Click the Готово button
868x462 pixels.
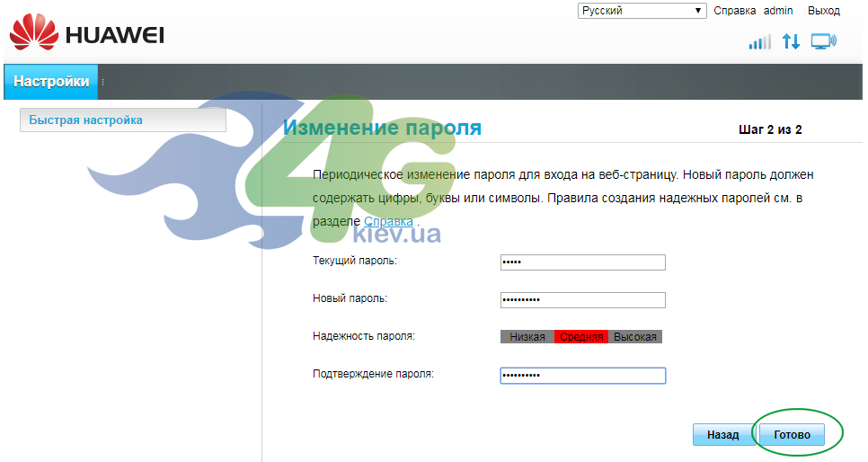pos(792,435)
